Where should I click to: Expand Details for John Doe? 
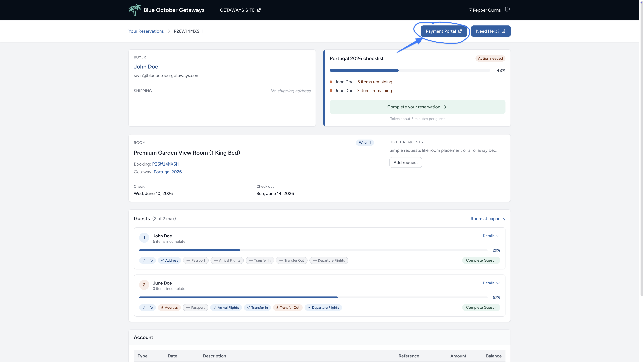click(x=491, y=236)
